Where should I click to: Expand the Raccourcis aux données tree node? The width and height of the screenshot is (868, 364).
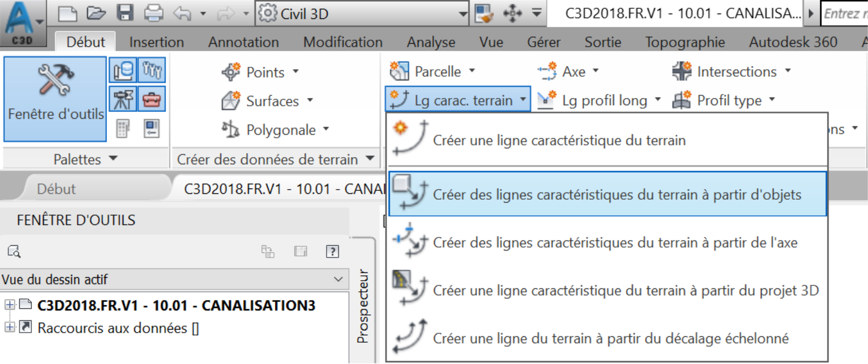click(x=9, y=327)
